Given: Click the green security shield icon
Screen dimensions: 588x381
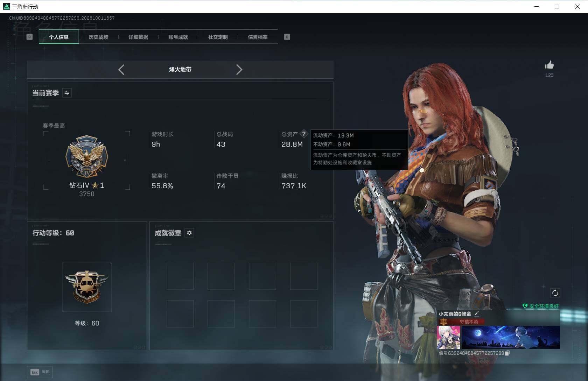Looking at the screenshot, I should (525, 306).
